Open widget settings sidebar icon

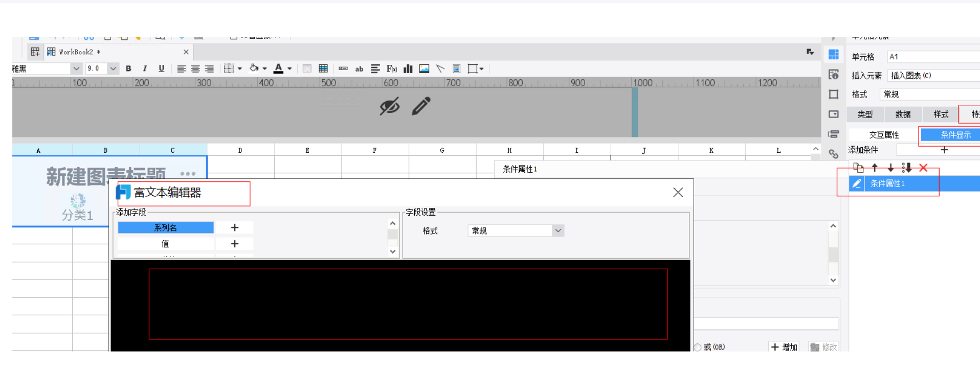[834, 114]
